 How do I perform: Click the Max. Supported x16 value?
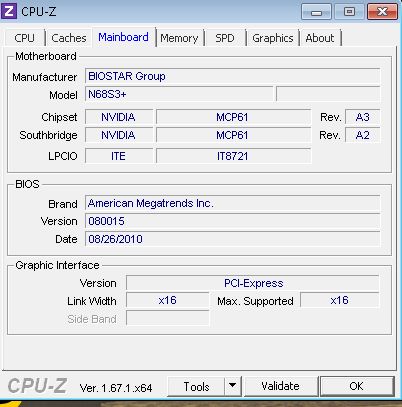(340, 300)
